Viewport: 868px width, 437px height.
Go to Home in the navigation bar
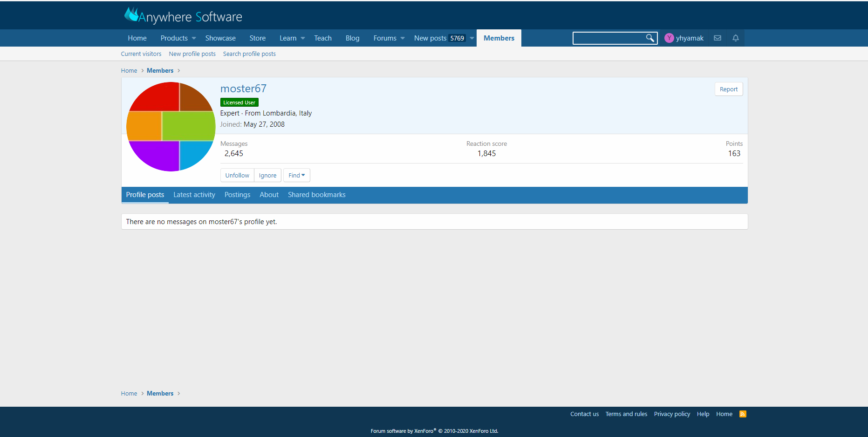(137, 38)
